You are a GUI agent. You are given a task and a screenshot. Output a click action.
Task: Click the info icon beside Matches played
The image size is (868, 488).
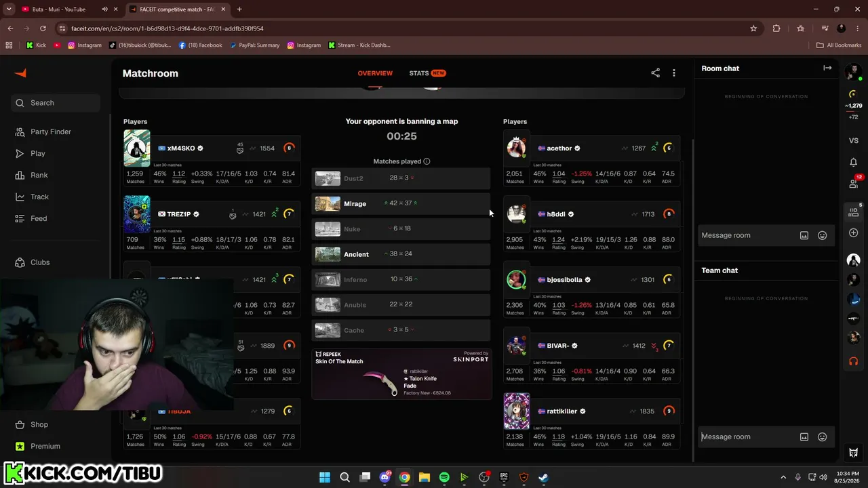click(427, 161)
